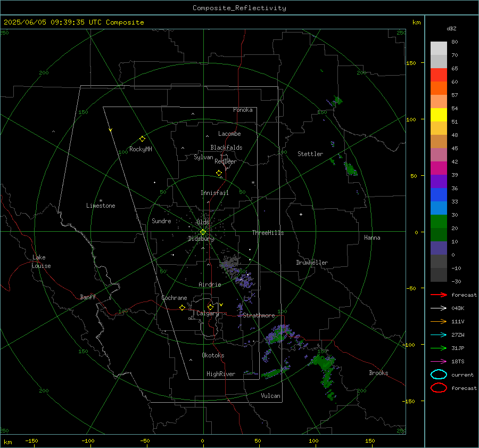
Task: Click the Stettler city label
Action: pyautogui.click(x=310, y=154)
